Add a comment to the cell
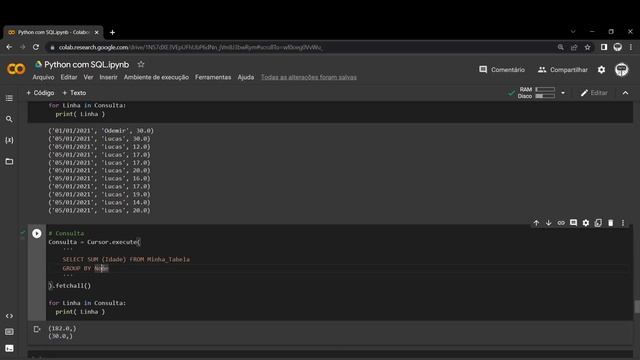Viewport: 640px width, 360px height. [573, 223]
